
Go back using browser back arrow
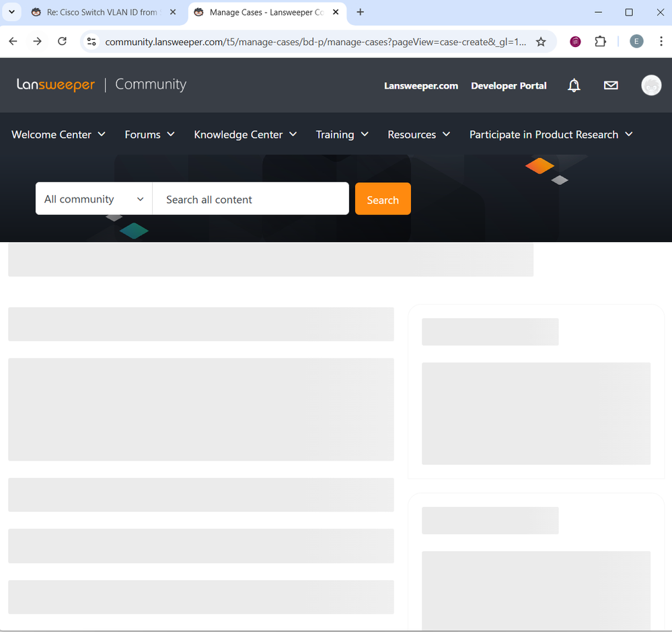point(13,42)
